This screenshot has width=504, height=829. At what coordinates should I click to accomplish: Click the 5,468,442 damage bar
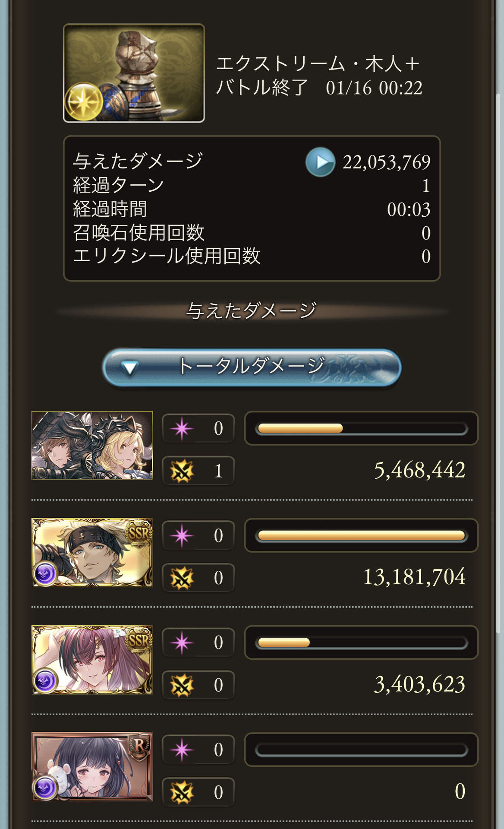click(362, 428)
